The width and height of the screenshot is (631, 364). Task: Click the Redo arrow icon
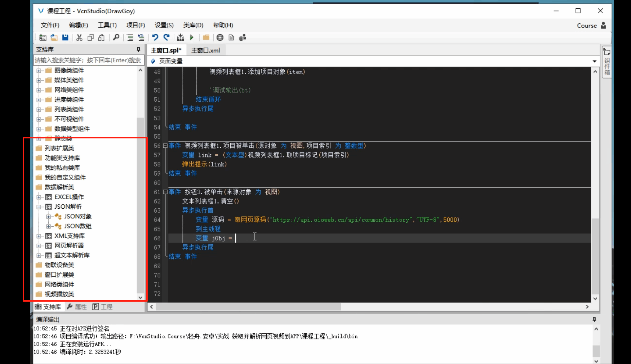tap(166, 37)
